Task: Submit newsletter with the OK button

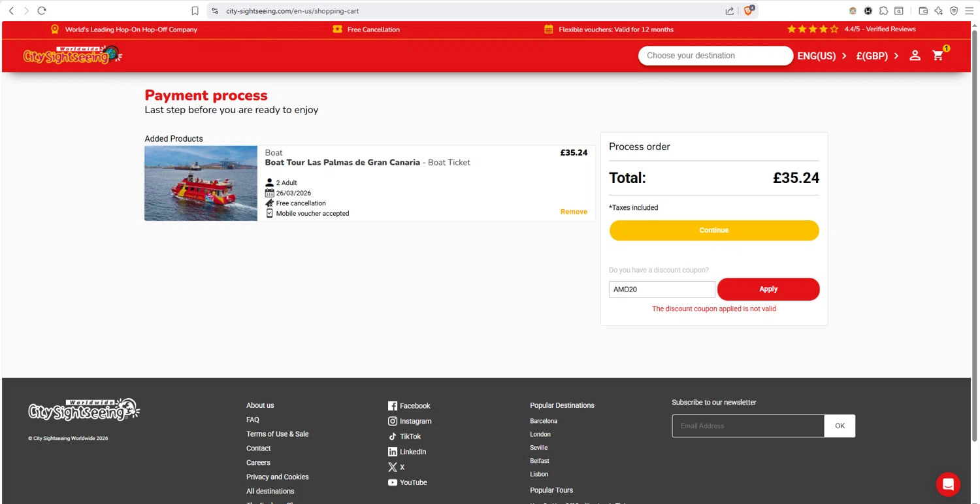Action: (840, 426)
